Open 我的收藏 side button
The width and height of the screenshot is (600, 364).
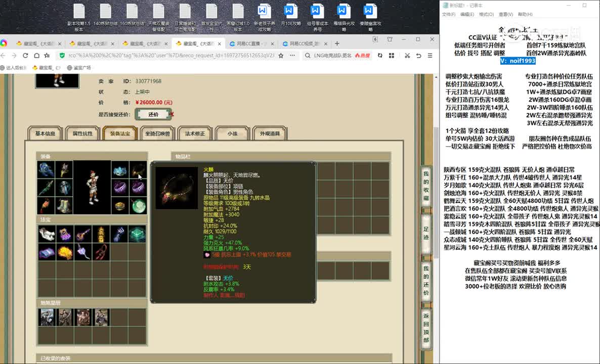point(426,186)
